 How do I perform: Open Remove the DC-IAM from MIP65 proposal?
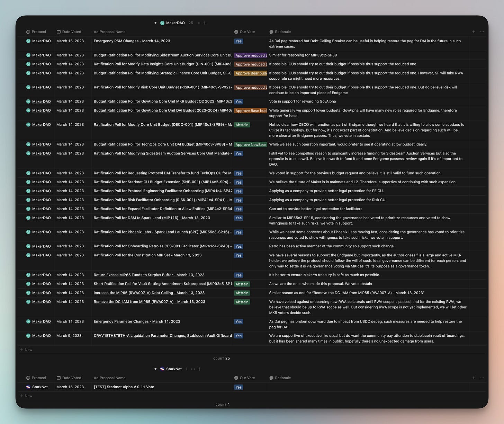pyautogui.click(x=149, y=302)
